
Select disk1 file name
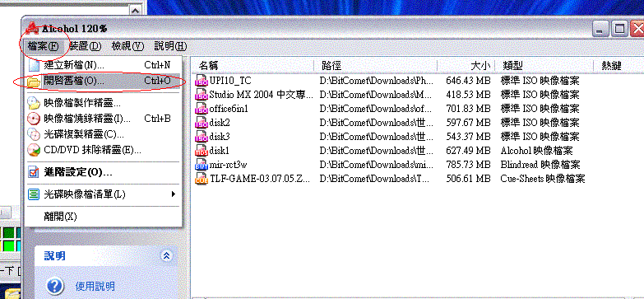point(220,151)
